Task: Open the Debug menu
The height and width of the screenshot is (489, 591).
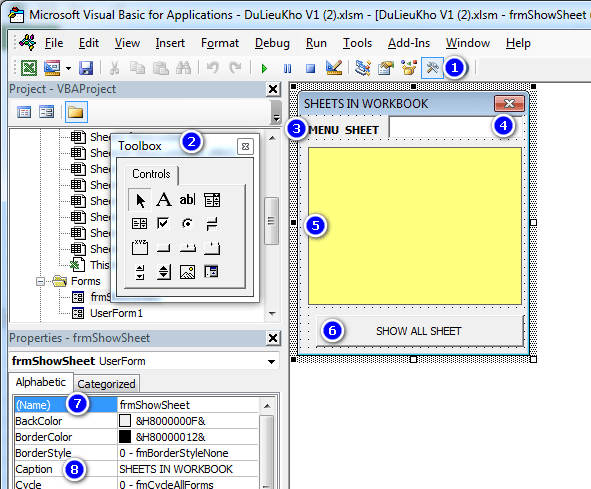Action: (272, 43)
